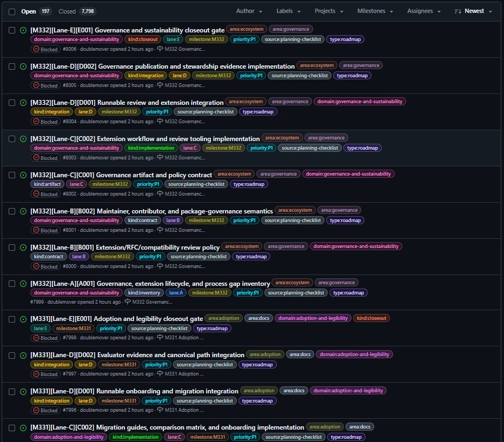Switch to the Closed issues tab
504x442 pixels.
77,11
